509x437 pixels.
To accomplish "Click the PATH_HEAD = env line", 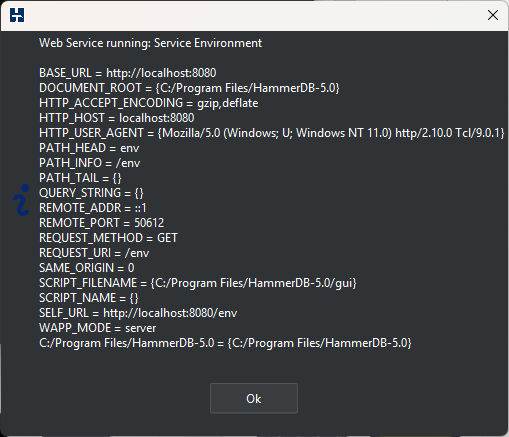I will pyautogui.click(x=89, y=148).
